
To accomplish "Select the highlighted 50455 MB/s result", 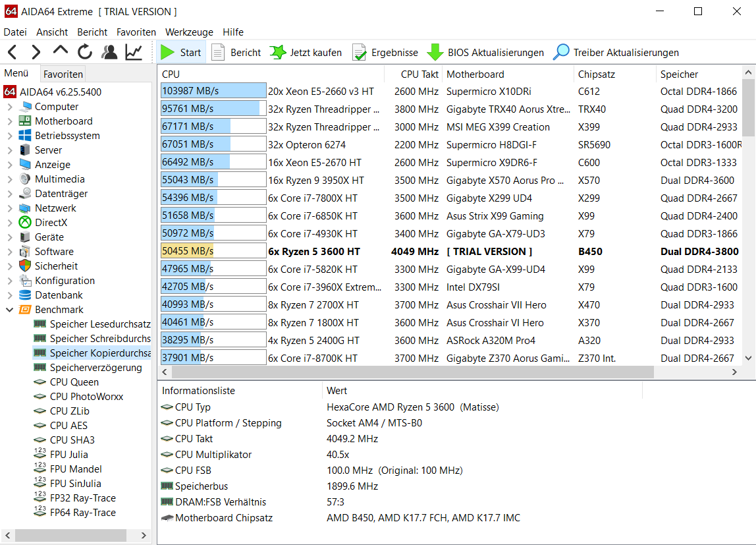I will [x=451, y=251].
